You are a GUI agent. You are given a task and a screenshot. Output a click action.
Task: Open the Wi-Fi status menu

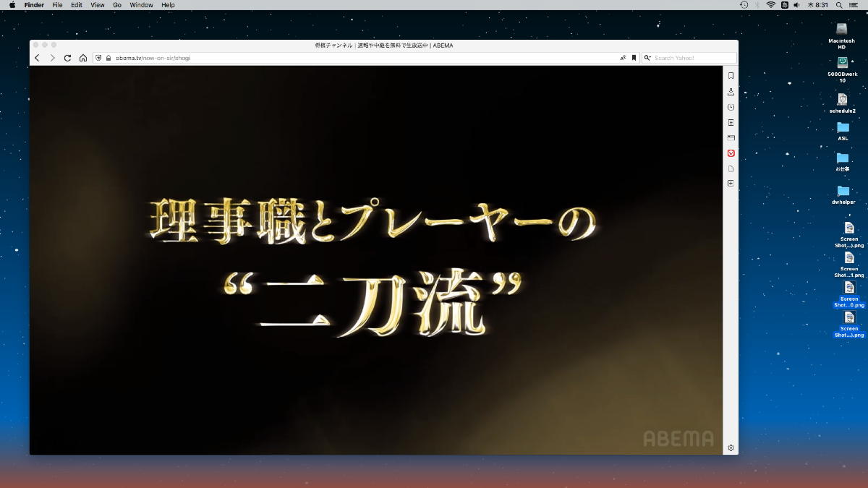[771, 5]
